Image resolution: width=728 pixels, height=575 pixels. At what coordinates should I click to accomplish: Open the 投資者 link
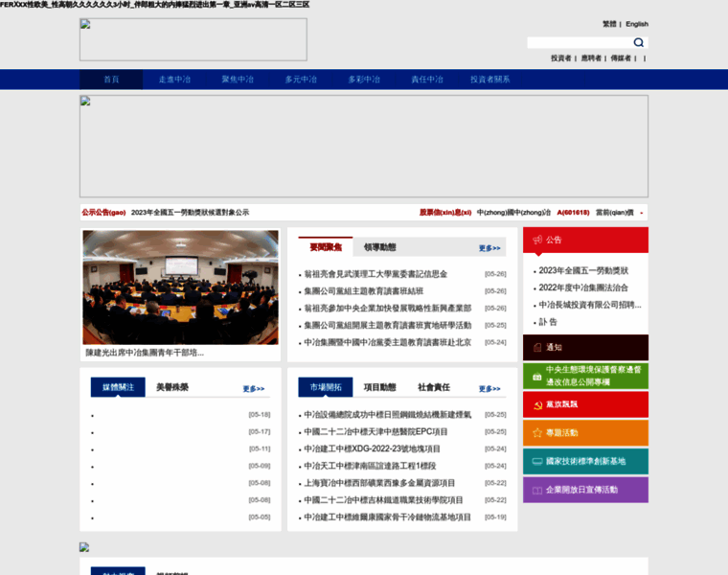coord(561,58)
